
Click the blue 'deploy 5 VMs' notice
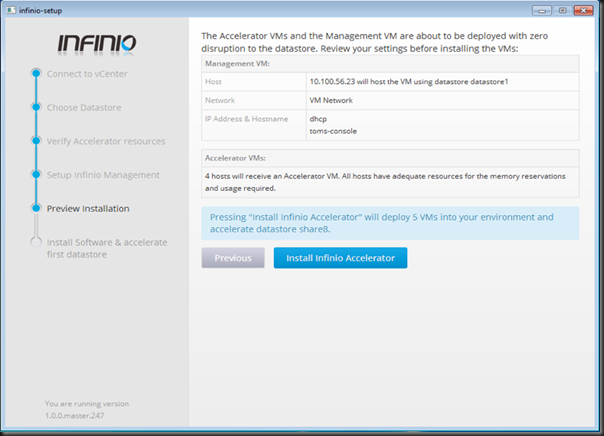pyautogui.click(x=390, y=223)
